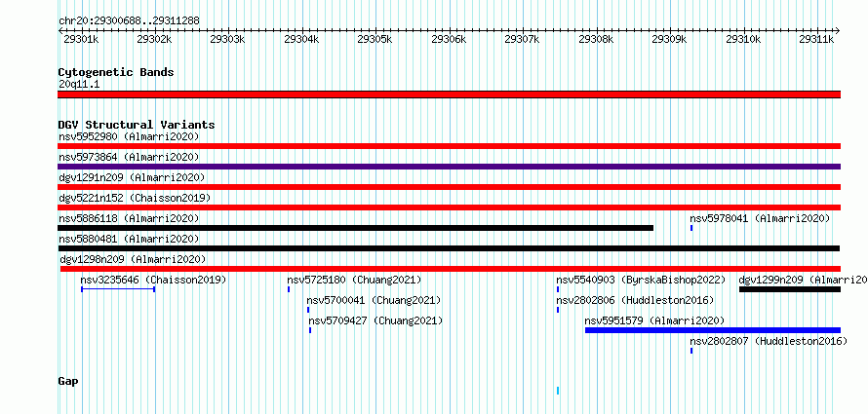Screen dimensions: 868x414
Task: Click the 29310k ruler label
Action: point(743,39)
